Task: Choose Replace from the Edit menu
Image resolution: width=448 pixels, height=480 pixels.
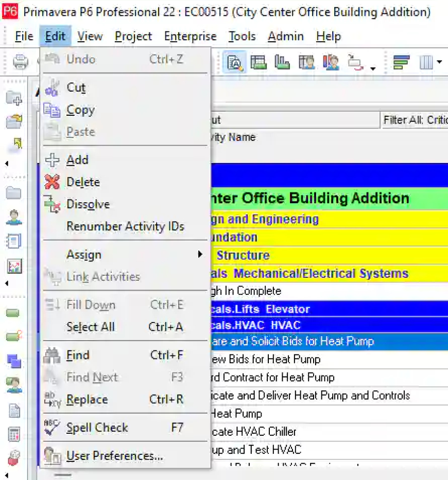Action: tap(125, 400)
